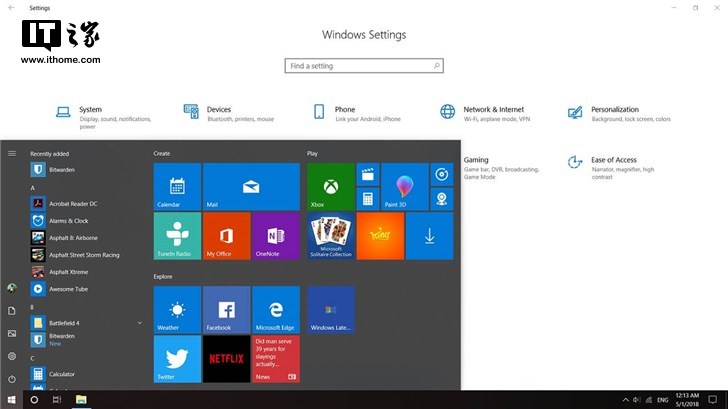Click the volume icon in system tray
This screenshot has height=409, width=728.
coord(637,400)
